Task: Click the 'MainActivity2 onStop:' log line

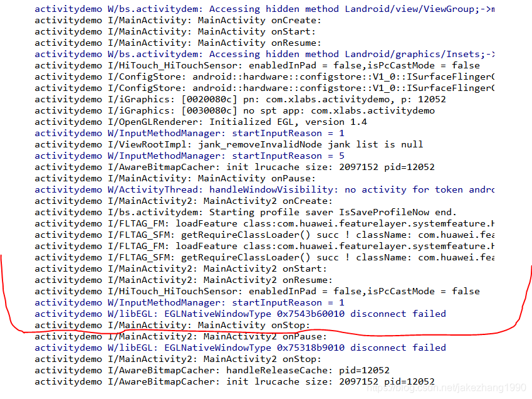Action: pyautogui.click(x=178, y=359)
